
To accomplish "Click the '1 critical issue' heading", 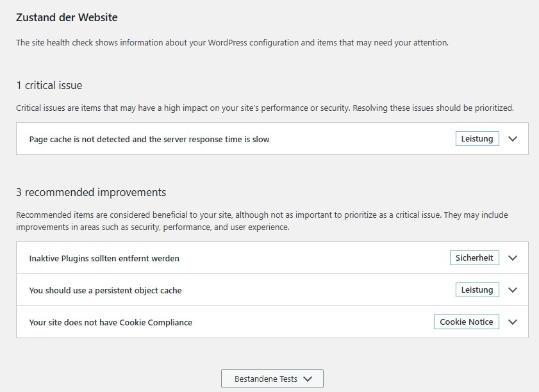I will (x=49, y=85).
